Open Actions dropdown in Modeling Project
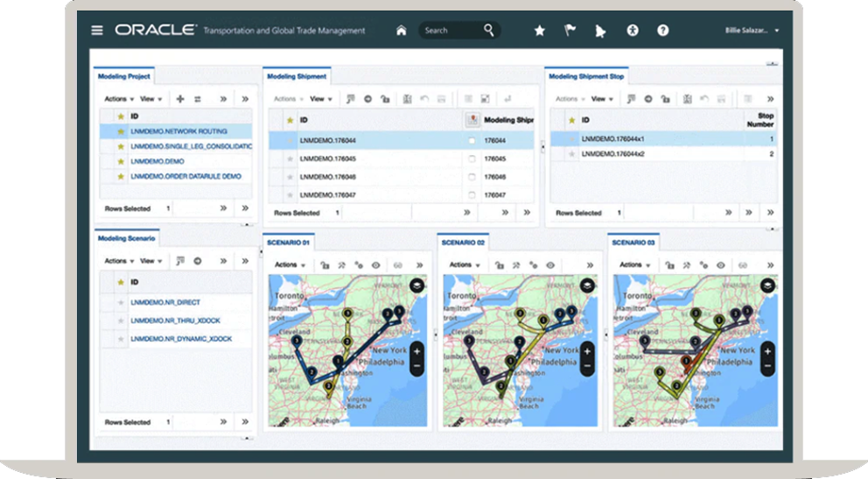This screenshot has height=479, width=868. [119, 99]
